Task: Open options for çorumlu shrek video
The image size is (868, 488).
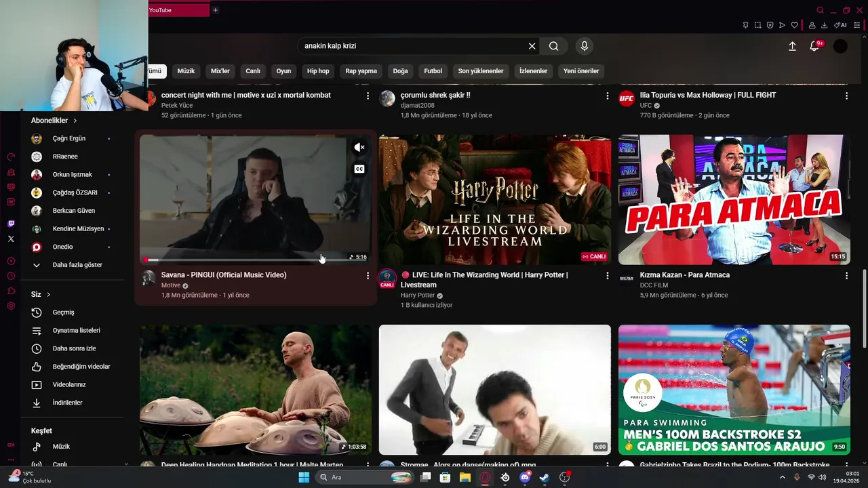Action: [607, 96]
